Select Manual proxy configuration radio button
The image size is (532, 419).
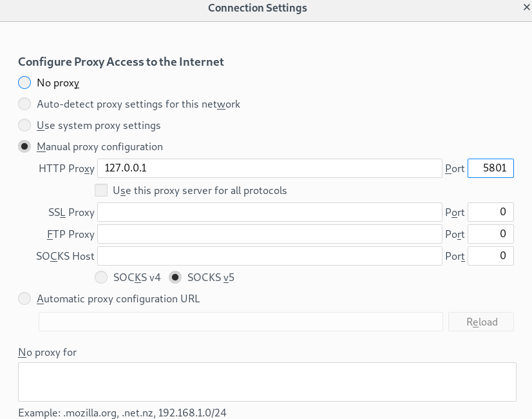[x=24, y=146]
